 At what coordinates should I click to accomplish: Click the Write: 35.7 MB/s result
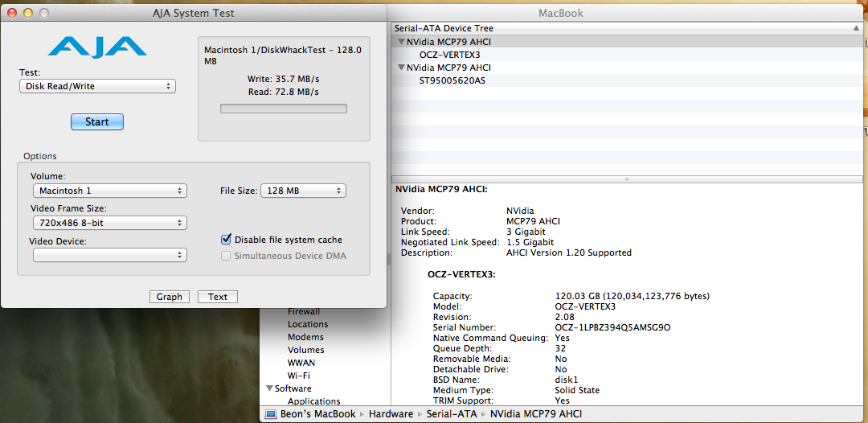[284, 79]
